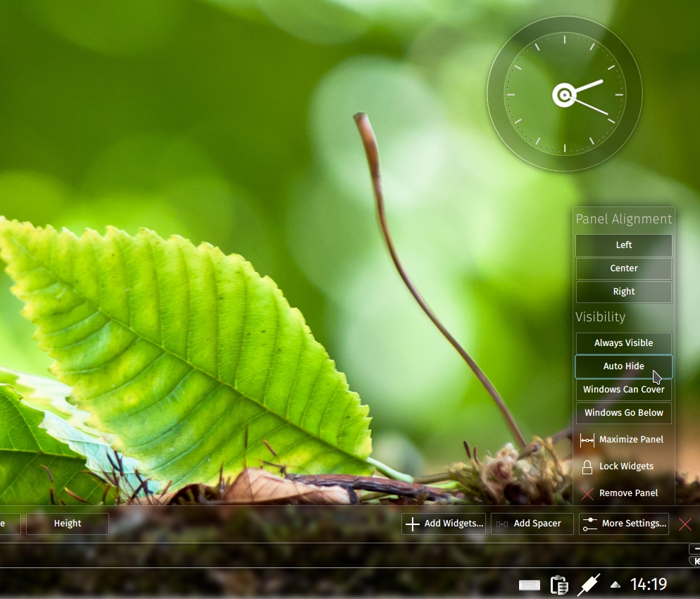Click the analog clock widget
Viewport: 700px width, 599px height.
click(564, 94)
